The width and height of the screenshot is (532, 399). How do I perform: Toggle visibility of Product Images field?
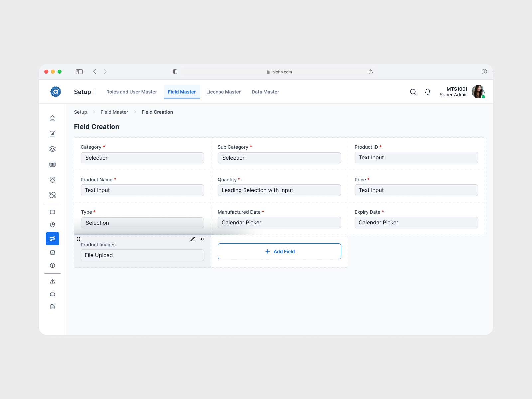coord(202,239)
